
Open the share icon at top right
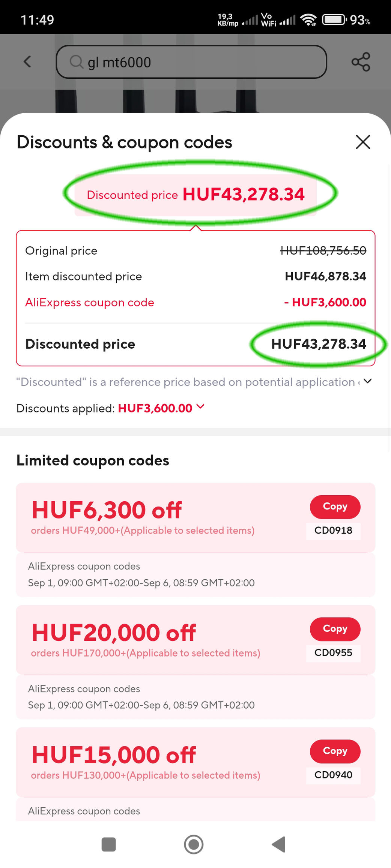pos(361,62)
